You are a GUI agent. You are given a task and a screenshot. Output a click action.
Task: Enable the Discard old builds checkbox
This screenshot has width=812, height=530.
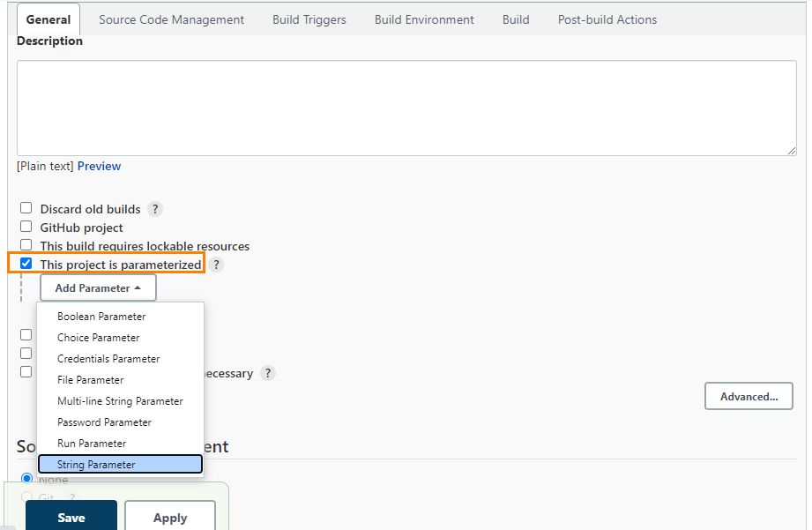[26, 207]
